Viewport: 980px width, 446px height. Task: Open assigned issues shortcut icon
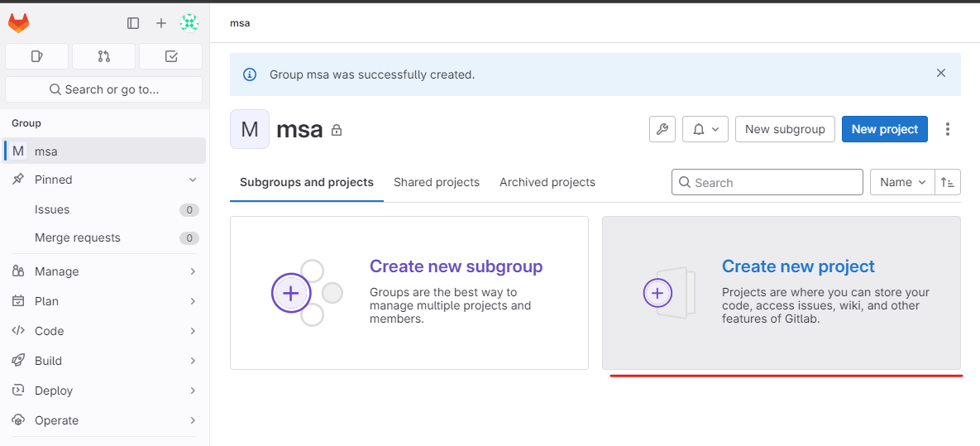(x=37, y=56)
